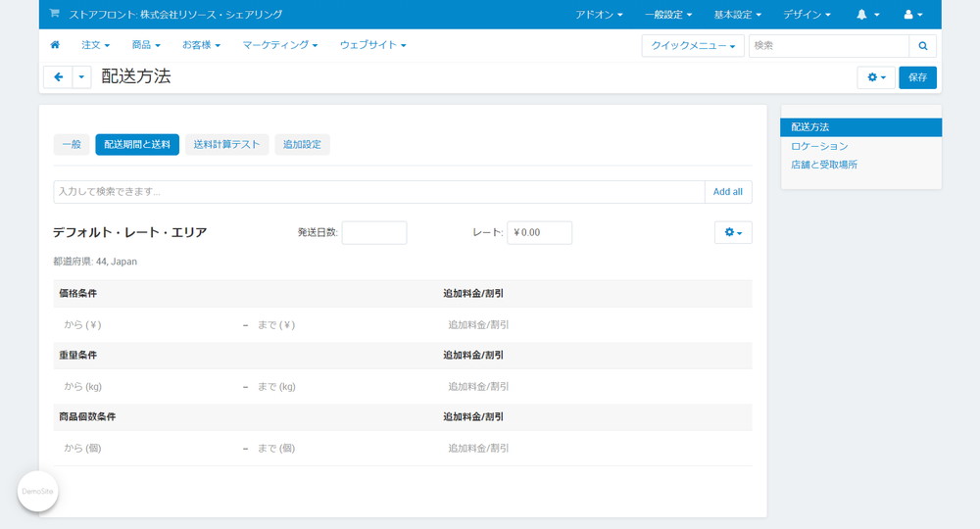Click the デフォルト・レート・エリア heading
Viewport: 980px width, 529px height.
coord(130,232)
